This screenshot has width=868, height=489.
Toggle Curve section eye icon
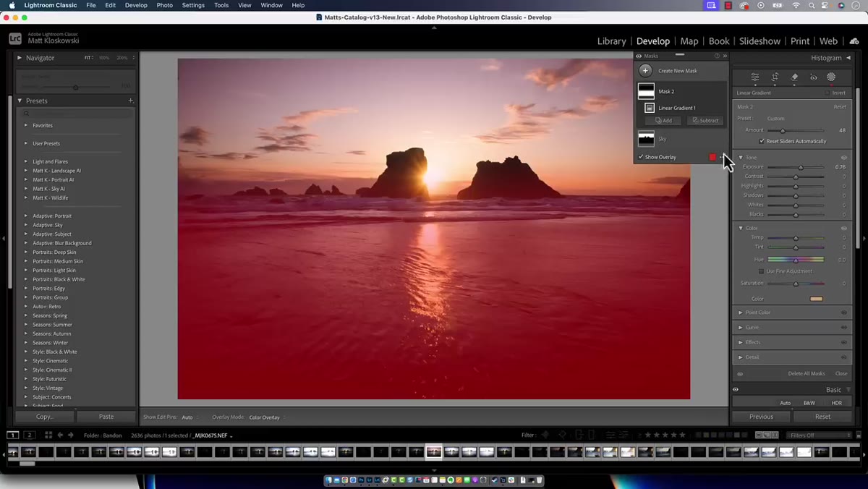[844, 327]
